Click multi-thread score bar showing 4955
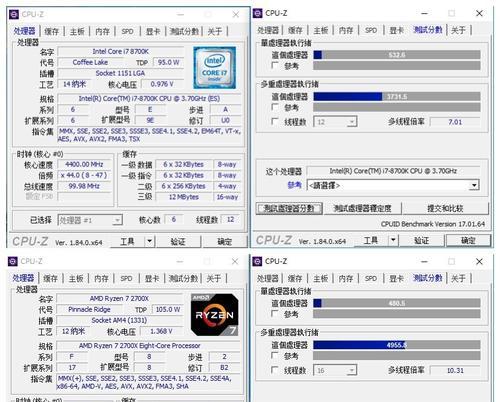Viewport: 500px width, 402px height. point(397,345)
